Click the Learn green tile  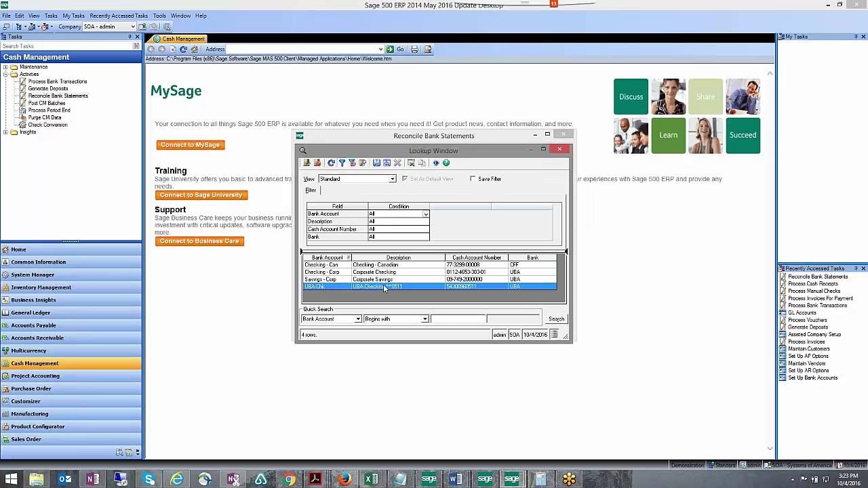click(668, 135)
